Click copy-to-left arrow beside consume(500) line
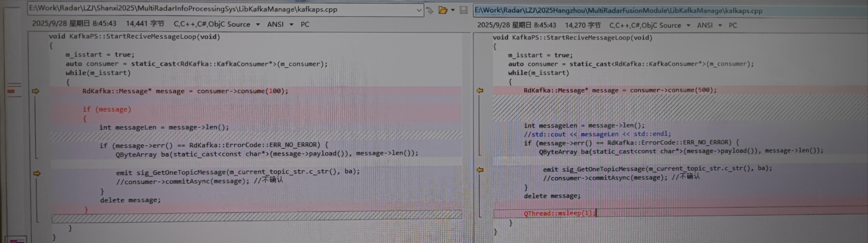 [480, 91]
